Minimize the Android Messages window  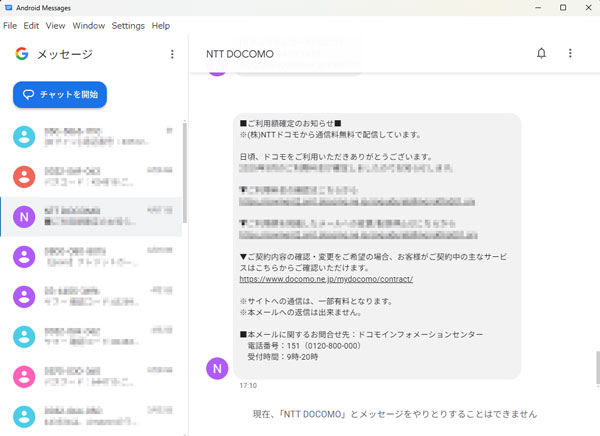coord(538,8)
